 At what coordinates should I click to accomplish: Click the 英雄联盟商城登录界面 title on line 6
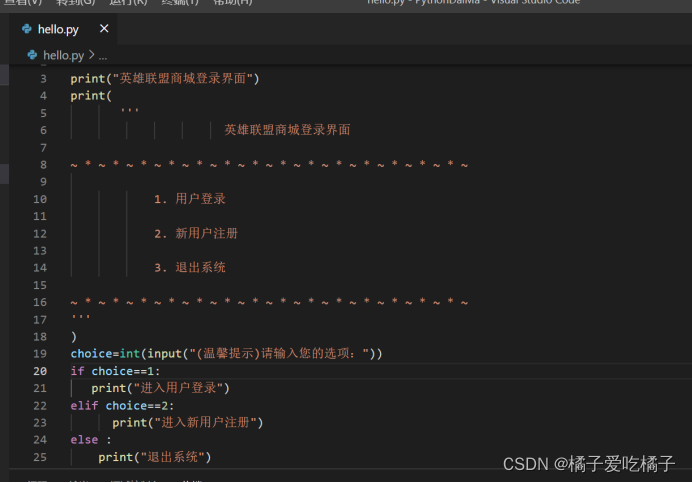coord(287,130)
